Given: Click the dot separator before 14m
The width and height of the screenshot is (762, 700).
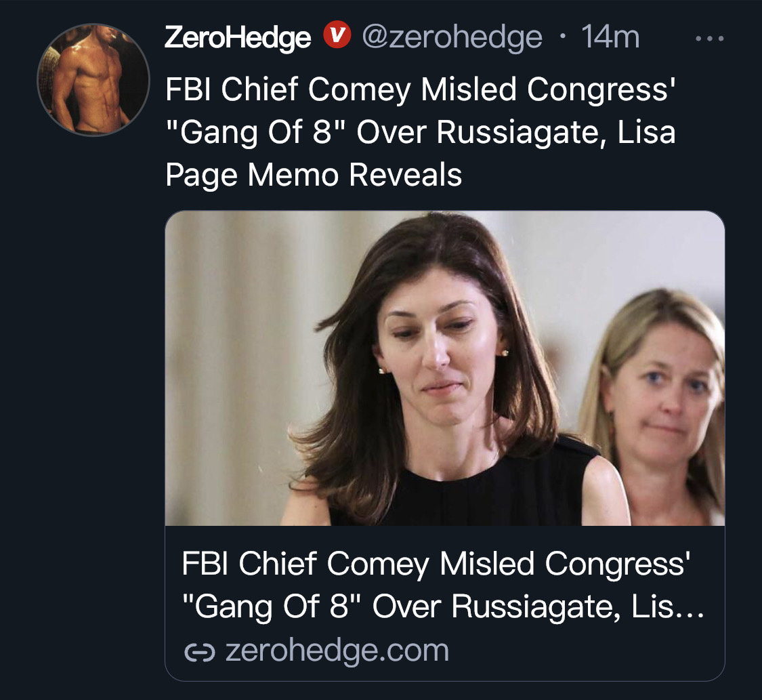Looking at the screenshot, I should coord(562,37).
